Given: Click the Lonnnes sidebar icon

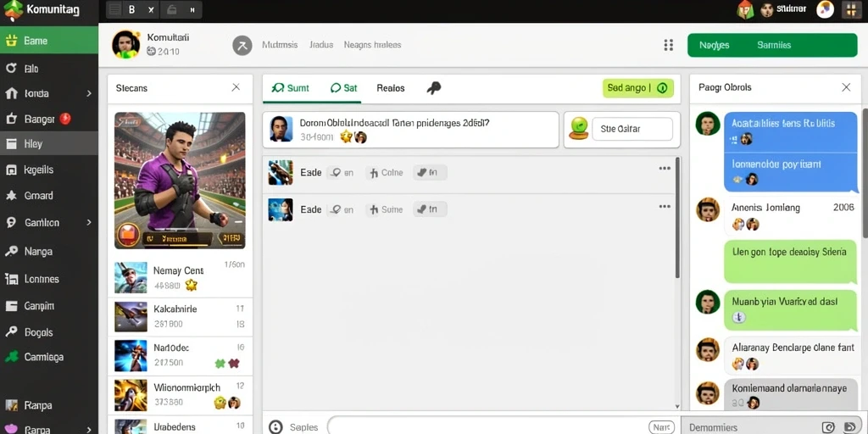Looking at the screenshot, I should pyautogui.click(x=11, y=279).
